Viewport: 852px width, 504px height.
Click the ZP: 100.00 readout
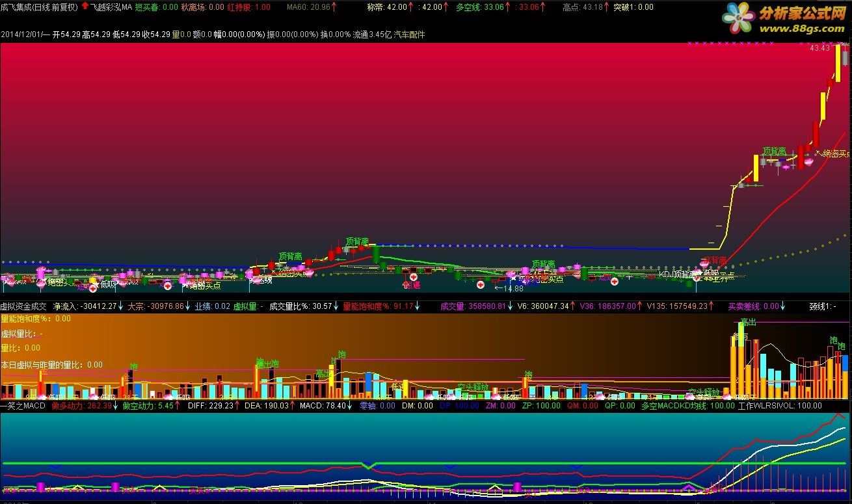pyautogui.click(x=541, y=406)
